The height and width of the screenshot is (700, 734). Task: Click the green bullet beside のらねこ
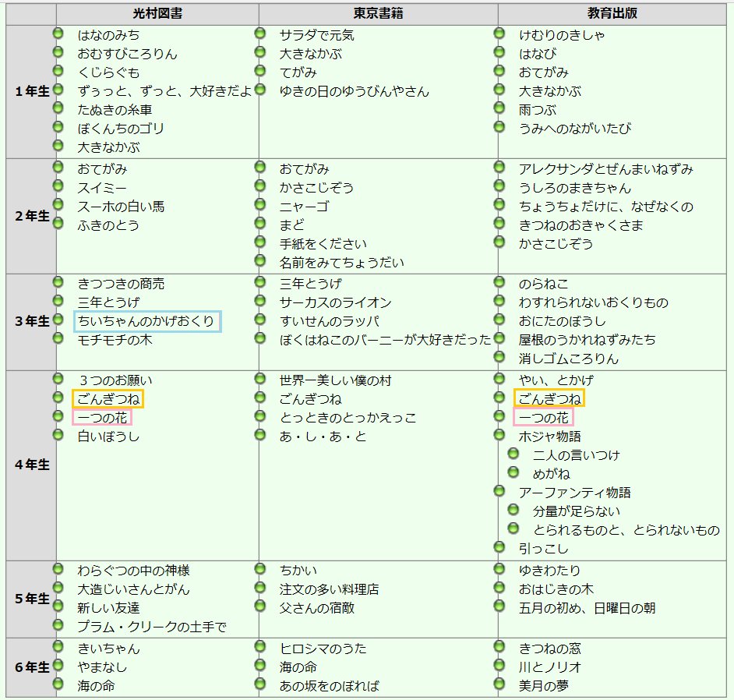(498, 285)
